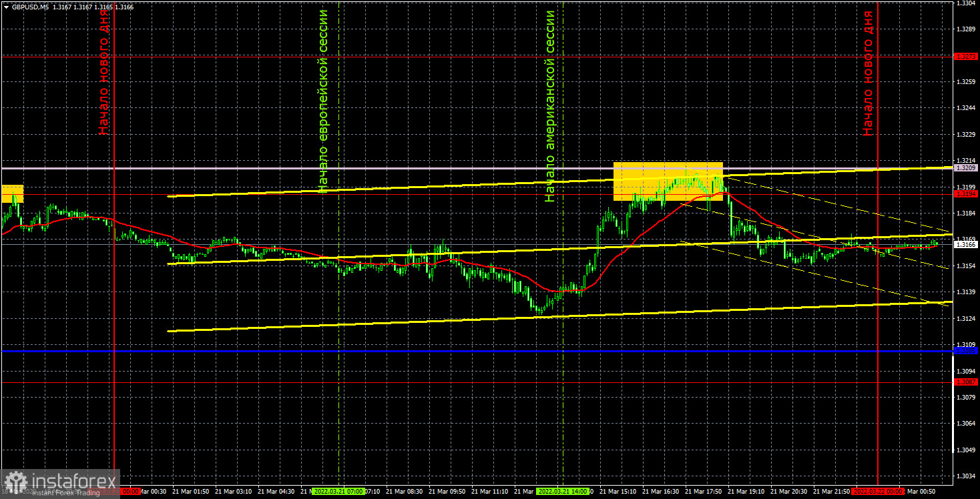Click the 1.3229 price scale value
This screenshot has height=499, width=980.
965,134
